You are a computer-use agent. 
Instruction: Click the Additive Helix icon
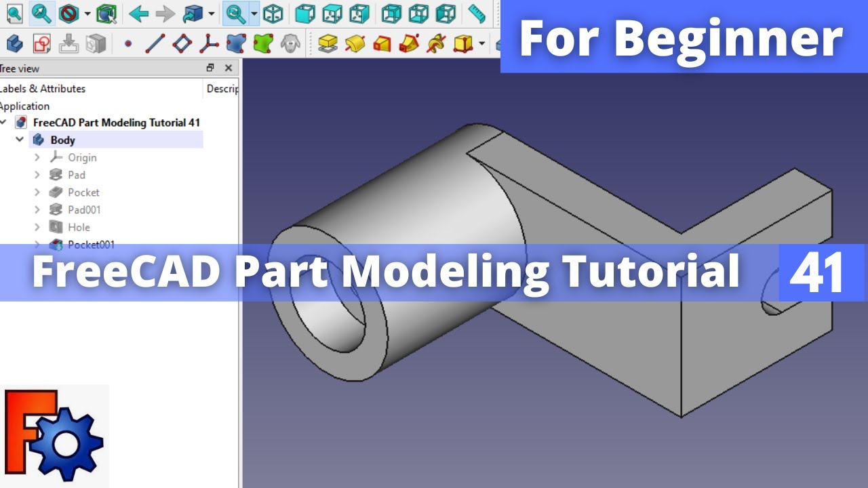pyautogui.click(x=436, y=44)
